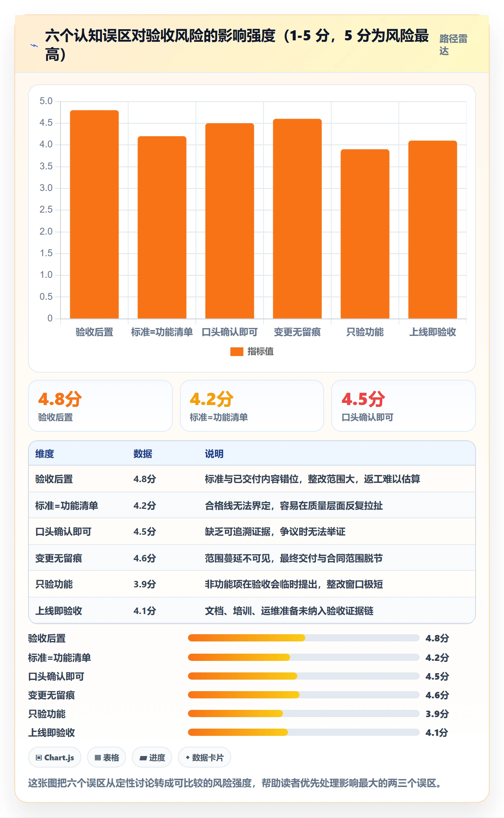This screenshot has height=818, width=504.
Task: Click 缺乏可追溯证据 description cell
Action: click(275, 532)
